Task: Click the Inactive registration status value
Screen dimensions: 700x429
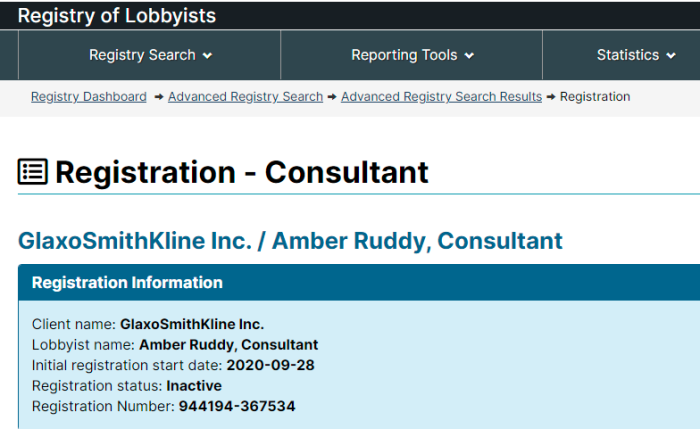Action: (194, 386)
